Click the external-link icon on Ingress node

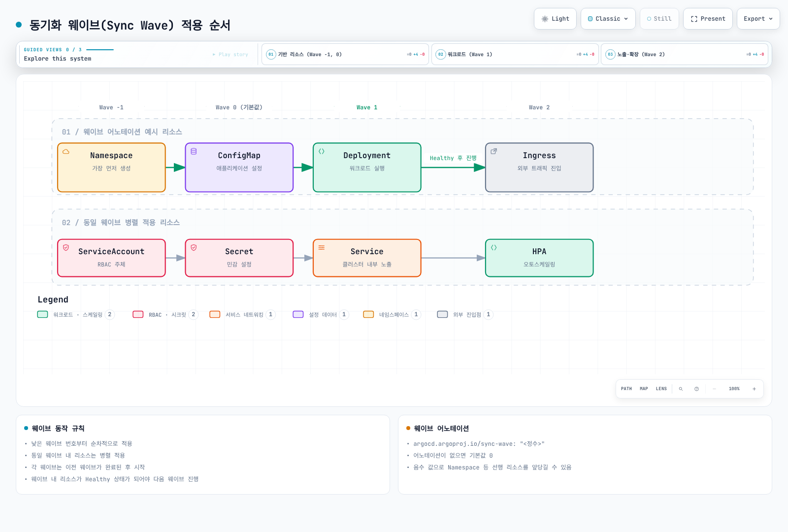[x=494, y=152]
